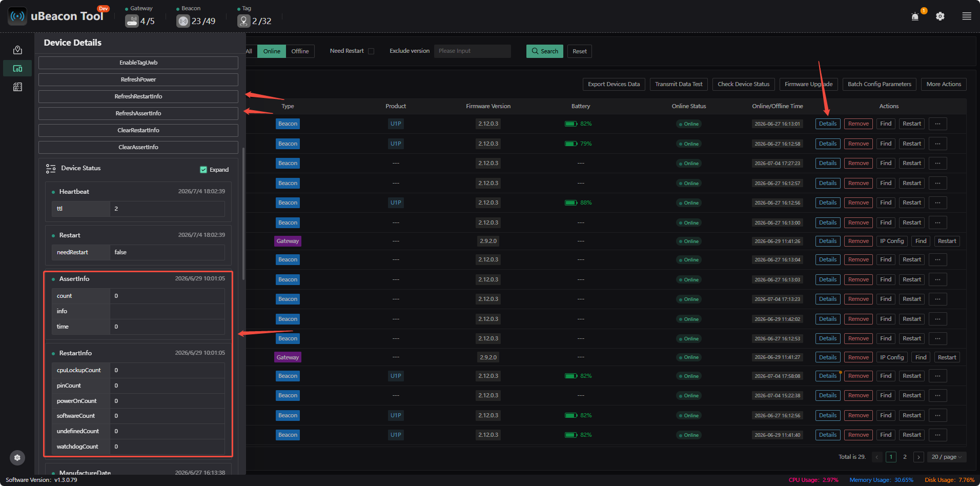Click the round gear icon at bottom left
This screenshot has height=486, width=980.
[17, 458]
